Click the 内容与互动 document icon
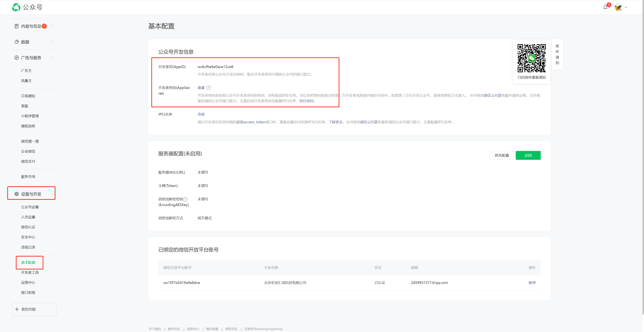Image resolution: width=644 pixels, height=332 pixels. point(16,26)
